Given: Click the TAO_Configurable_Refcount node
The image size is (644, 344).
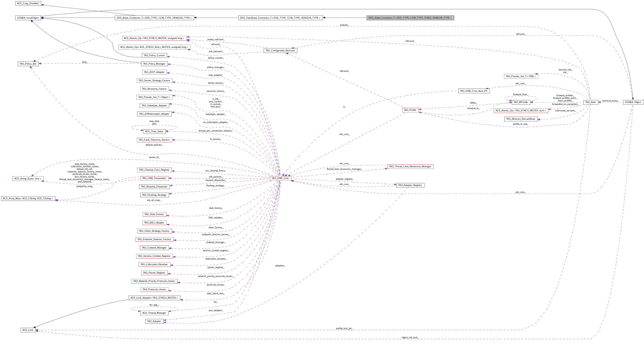Looking at the screenshot, I should (280, 50).
